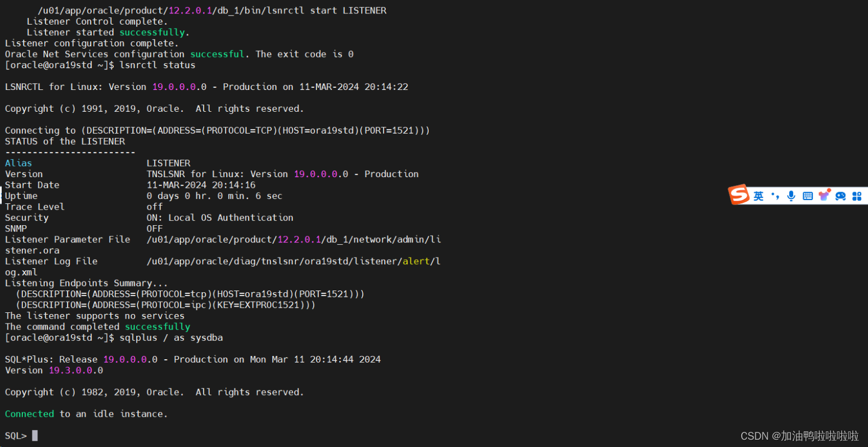Click the 'Security' label
Viewport: 868px width, 447px height.
coord(27,217)
